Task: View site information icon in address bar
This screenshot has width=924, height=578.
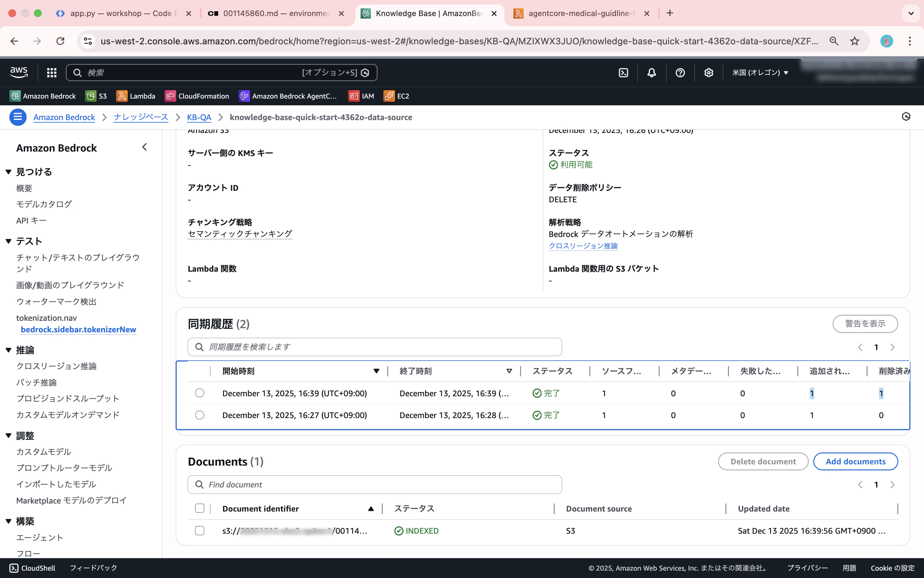Action: point(88,41)
